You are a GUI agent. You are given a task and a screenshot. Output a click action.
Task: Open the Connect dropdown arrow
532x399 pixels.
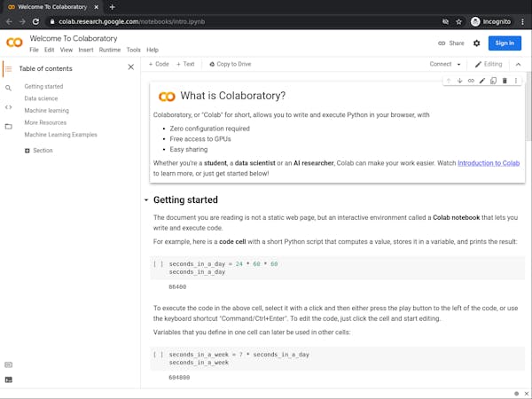pos(458,65)
